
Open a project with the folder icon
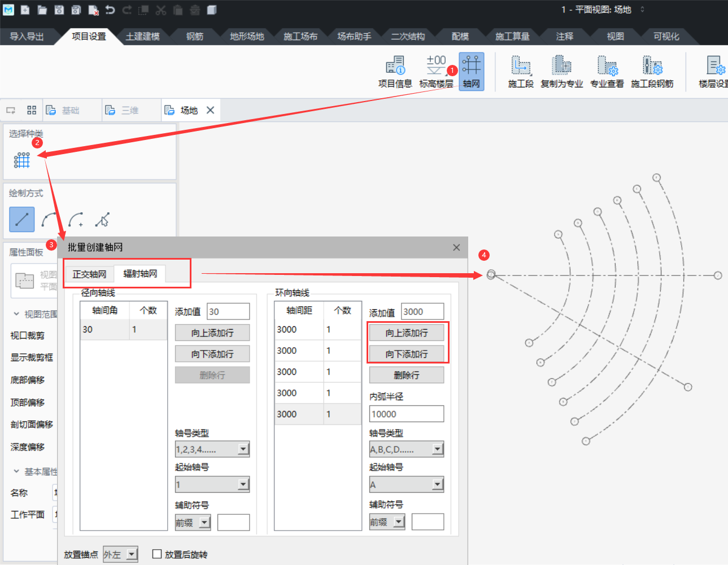coord(42,10)
